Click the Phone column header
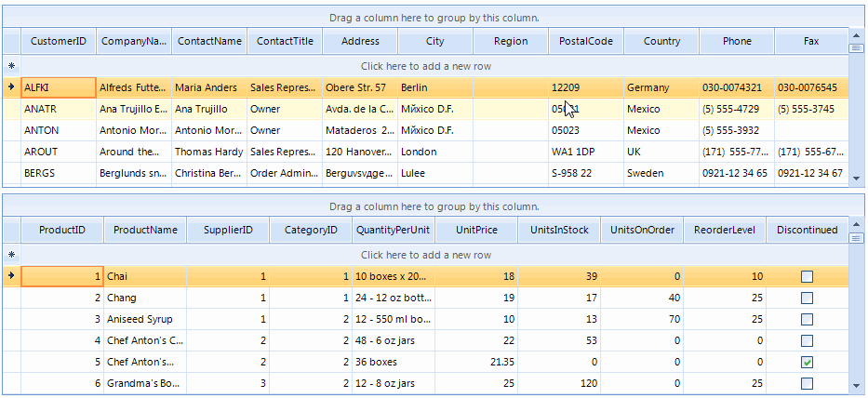 click(x=737, y=41)
